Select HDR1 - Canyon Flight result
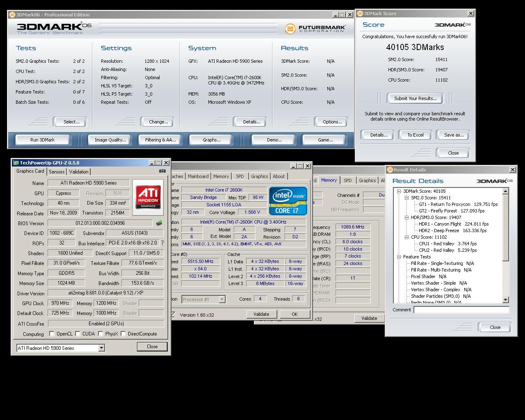 click(454, 224)
